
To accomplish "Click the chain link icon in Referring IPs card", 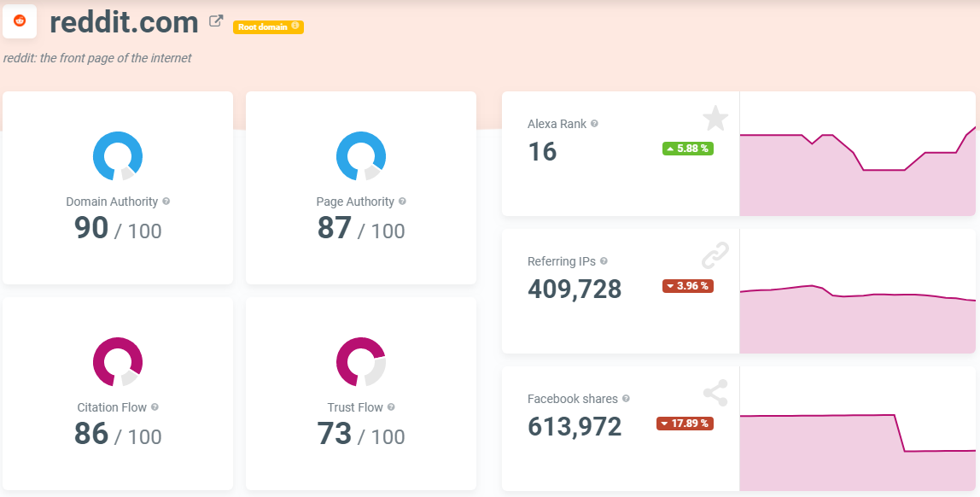I will [715, 255].
